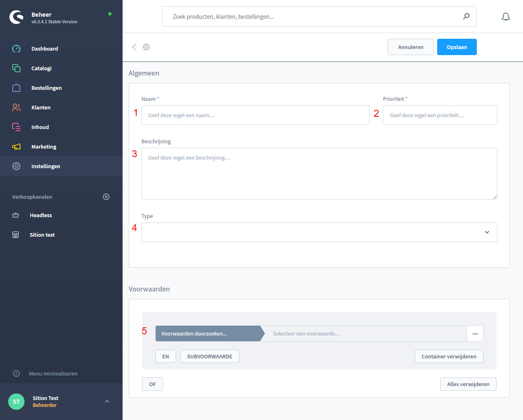Click the Naam input field
Image resolution: width=523 pixels, height=420 pixels.
coord(255,115)
